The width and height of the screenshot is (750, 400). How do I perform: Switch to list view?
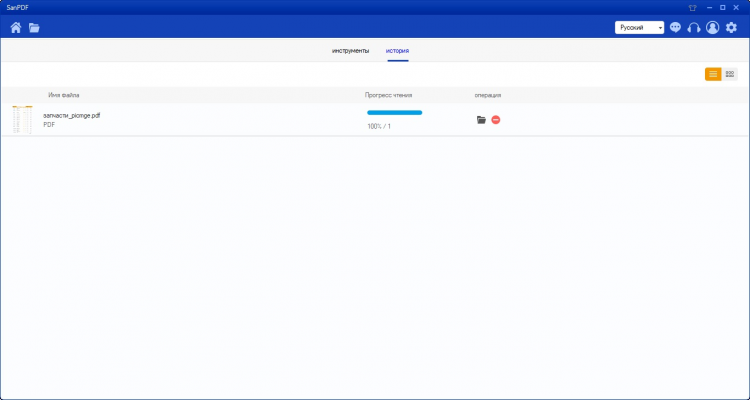pyautogui.click(x=713, y=74)
